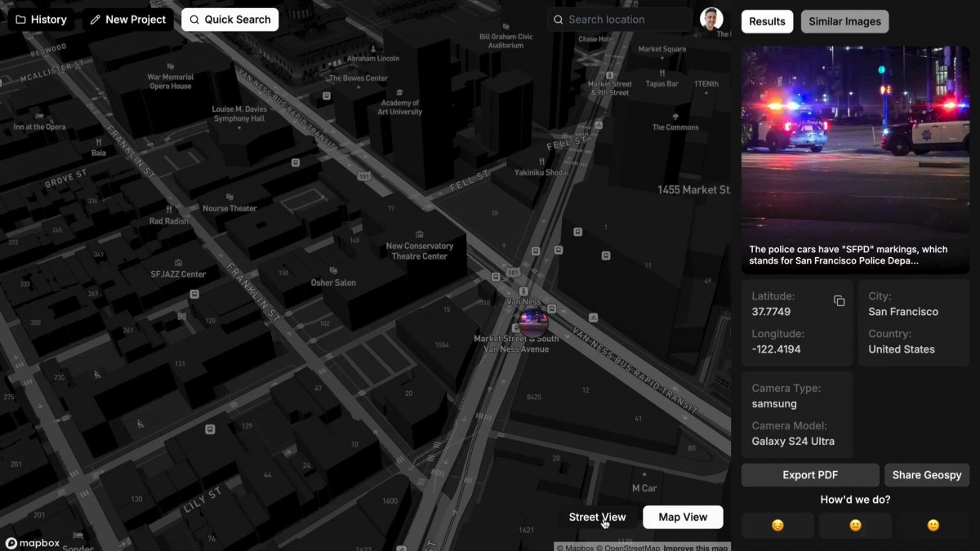Click the 1455 Market St label
The height and width of the screenshot is (551, 980).
694,189
